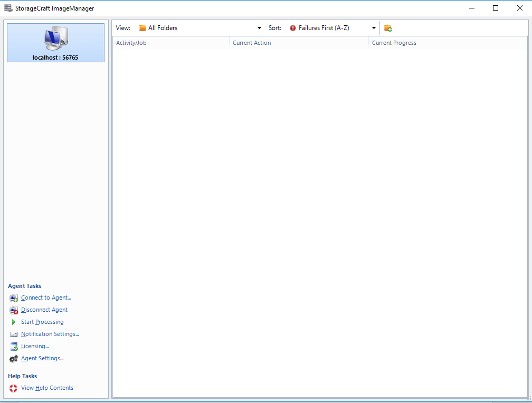Image resolution: width=532 pixels, height=403 pixels.
Task: Click the Notification Settings link
Action: (50, 334)
